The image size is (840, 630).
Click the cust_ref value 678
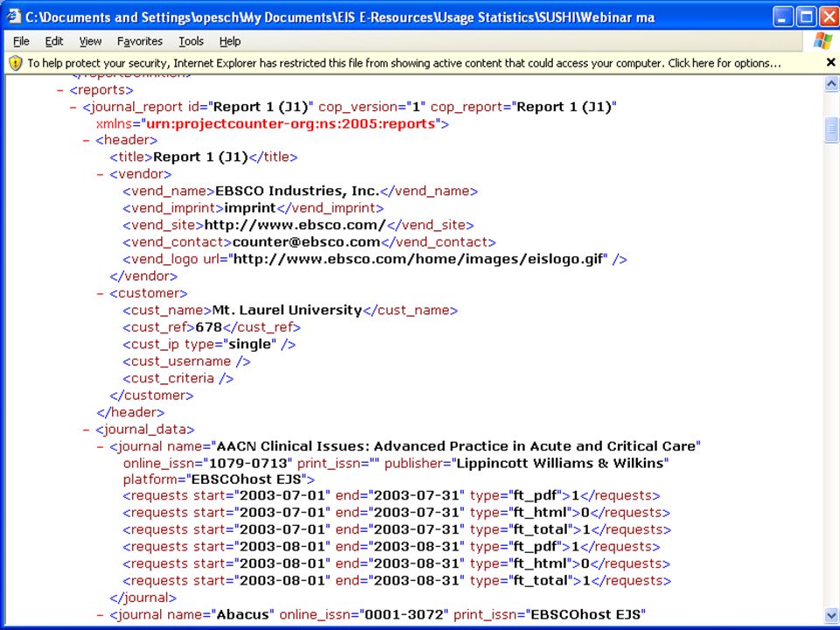[x=209, y=327]
